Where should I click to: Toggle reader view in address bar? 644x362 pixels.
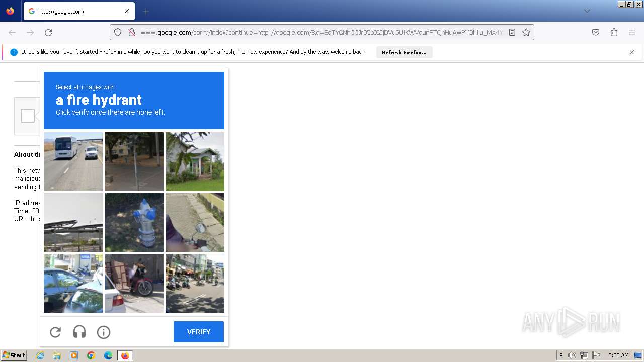(x=512, y=32)
